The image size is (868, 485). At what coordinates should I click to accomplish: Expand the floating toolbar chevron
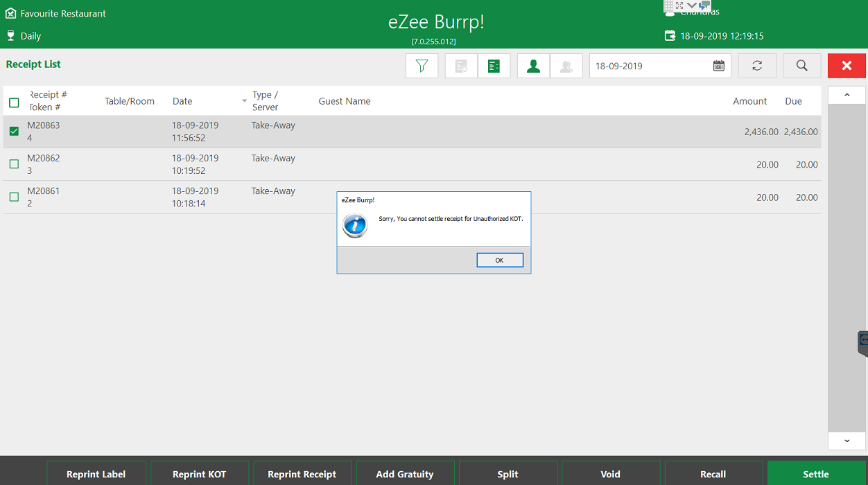click(x=692, y=5)
